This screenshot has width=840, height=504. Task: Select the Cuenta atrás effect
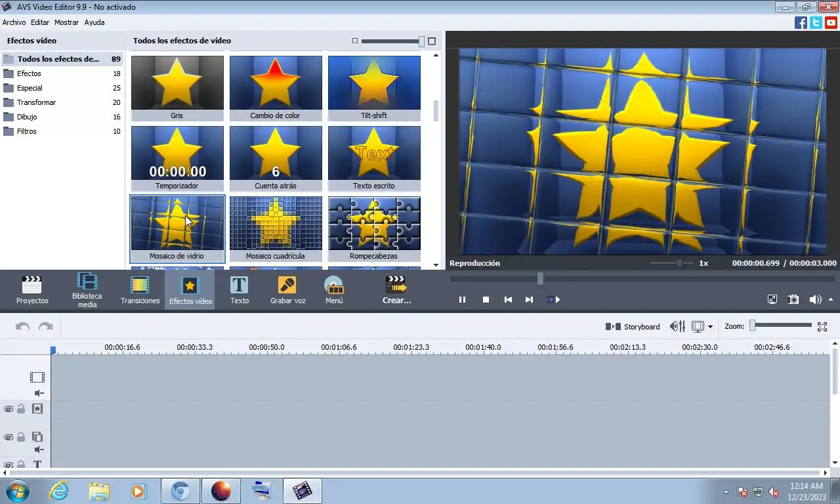point(276,158)
